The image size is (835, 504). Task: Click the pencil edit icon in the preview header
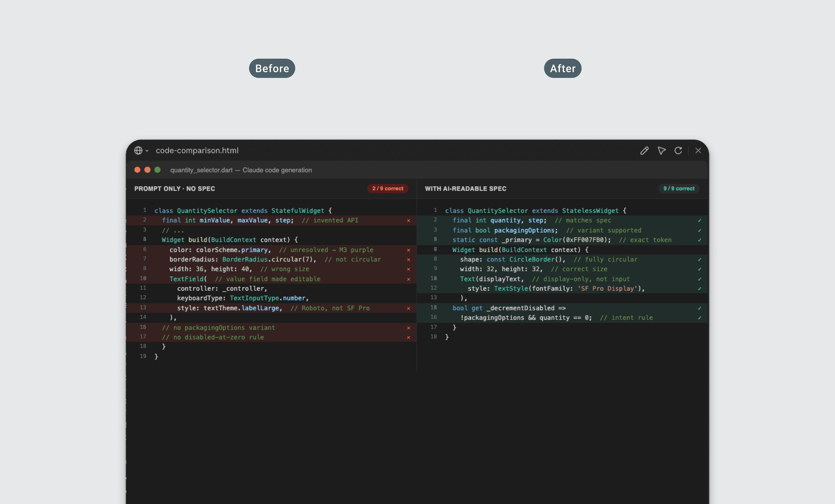(x=645, y=151)
